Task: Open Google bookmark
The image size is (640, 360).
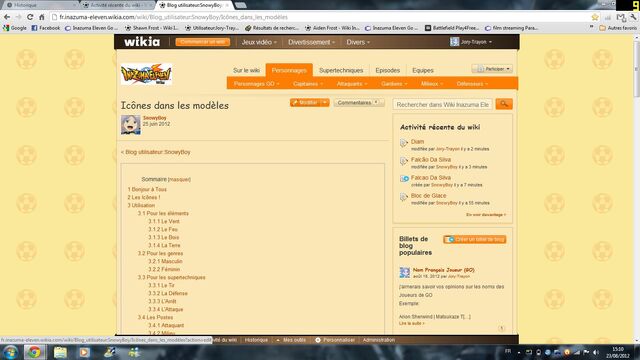Action: pos(15,28)
